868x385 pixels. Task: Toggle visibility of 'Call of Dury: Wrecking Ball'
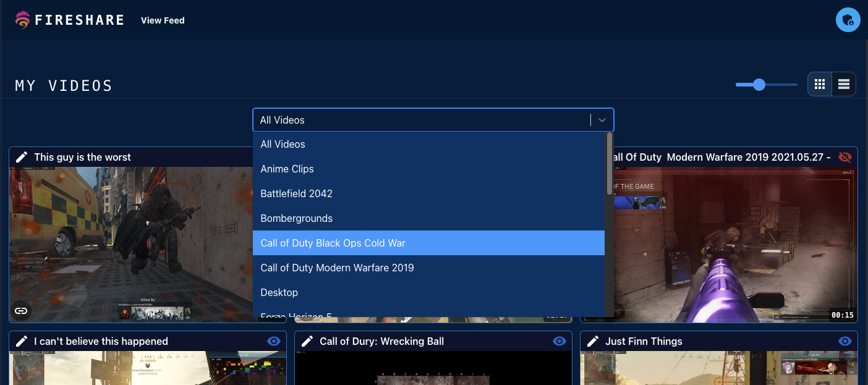[x=560, y=341]
